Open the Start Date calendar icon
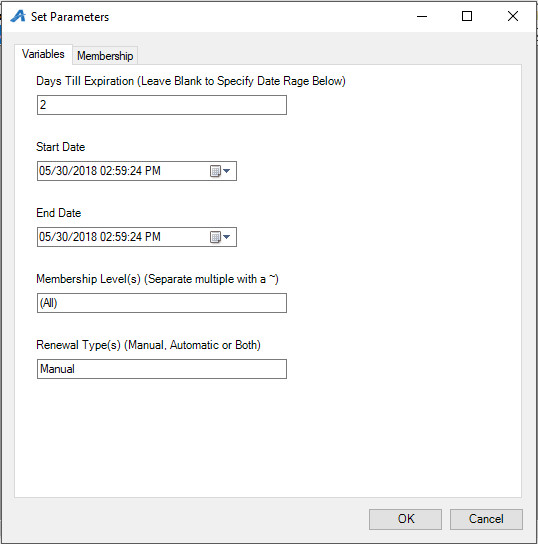538x544 pixels. 215,171
